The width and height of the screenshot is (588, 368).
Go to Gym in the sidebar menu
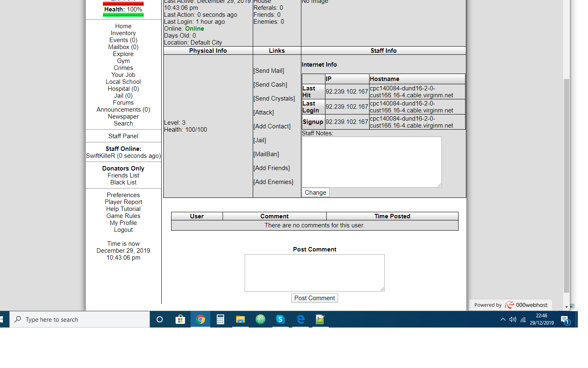coord(123,61)
